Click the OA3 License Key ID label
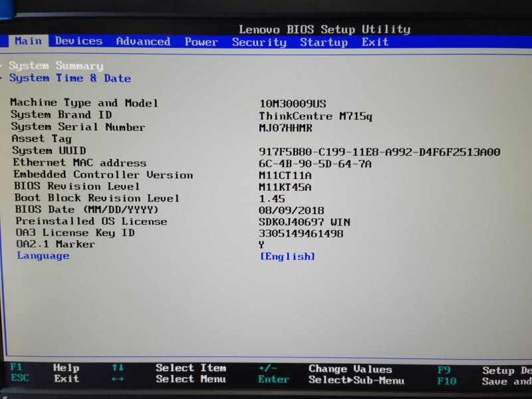The image size is (532, 399). (x=75, y=233)
